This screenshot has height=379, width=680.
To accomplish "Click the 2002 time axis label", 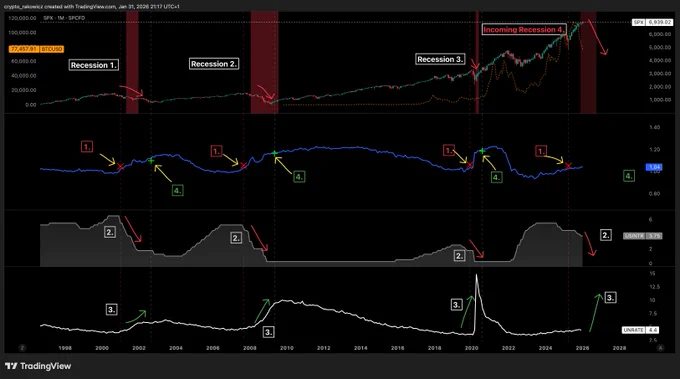I will point(139,348).
